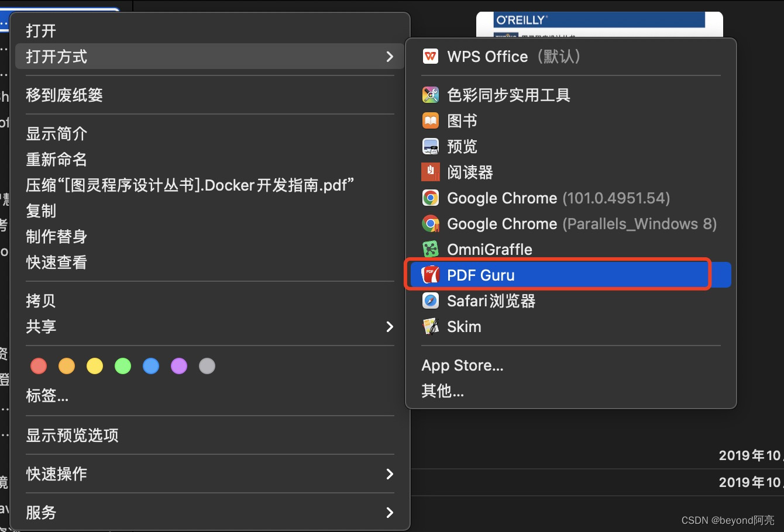Open with 色彩同步实用工具
Screen dimensions: 784x532
pyautogui.click(x=571, y=95)
